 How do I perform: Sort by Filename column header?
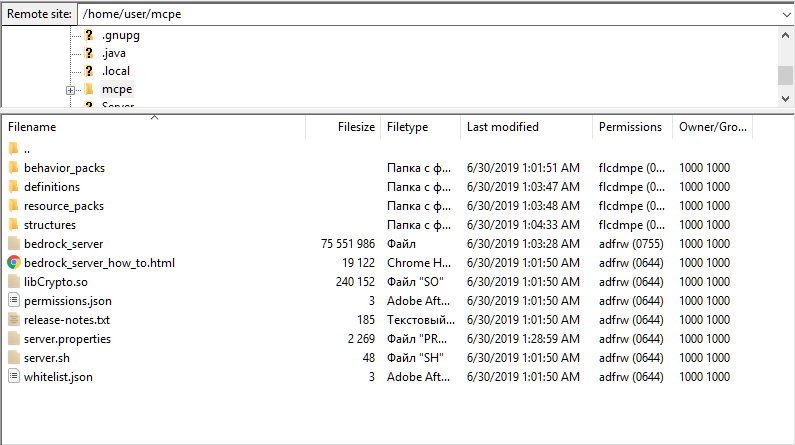coord(154,127)
